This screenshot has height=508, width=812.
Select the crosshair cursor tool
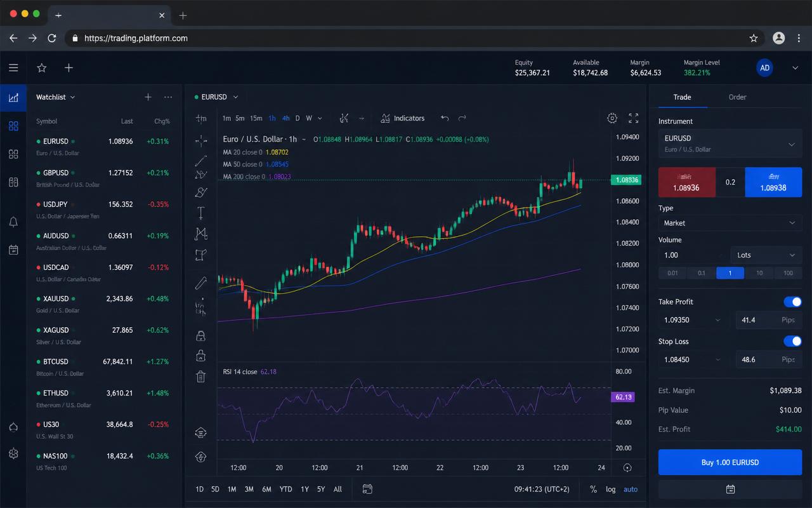[201, 140]
